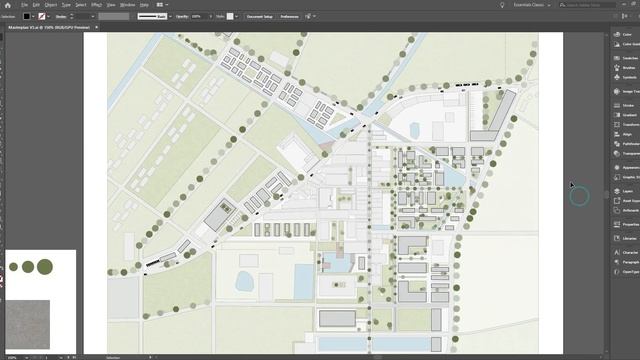The width and height of the screenshot is (640, 360).
Task: Expand the Stroke color dropdown arrow
Action: (x=48, y=16)
